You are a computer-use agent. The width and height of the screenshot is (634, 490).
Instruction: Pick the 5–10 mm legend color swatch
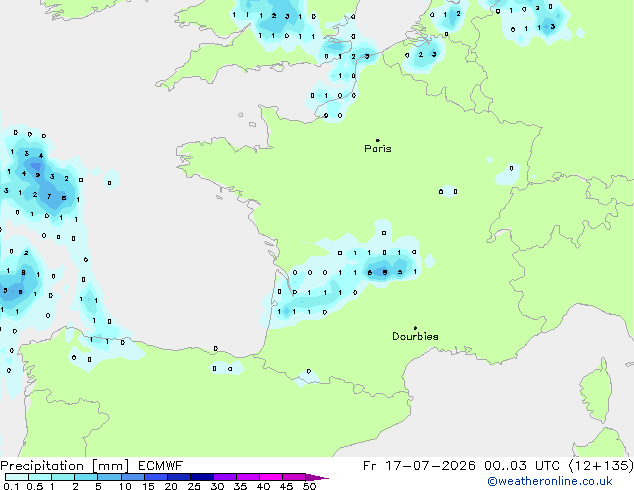coord(109,477)
